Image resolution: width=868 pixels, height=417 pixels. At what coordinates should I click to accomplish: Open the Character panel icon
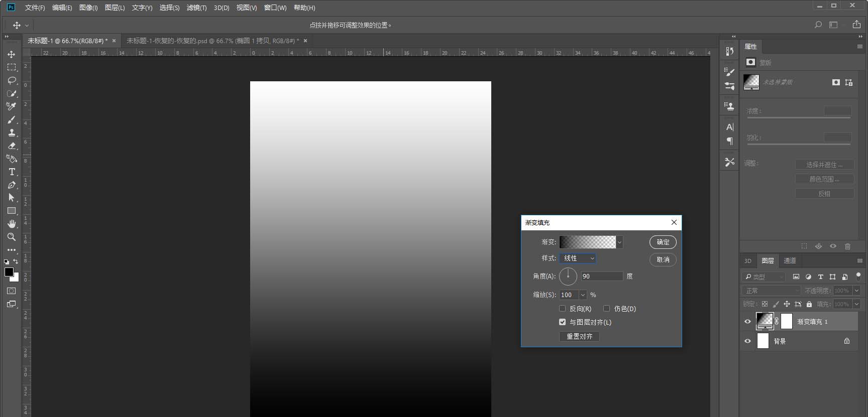[729, 127]
